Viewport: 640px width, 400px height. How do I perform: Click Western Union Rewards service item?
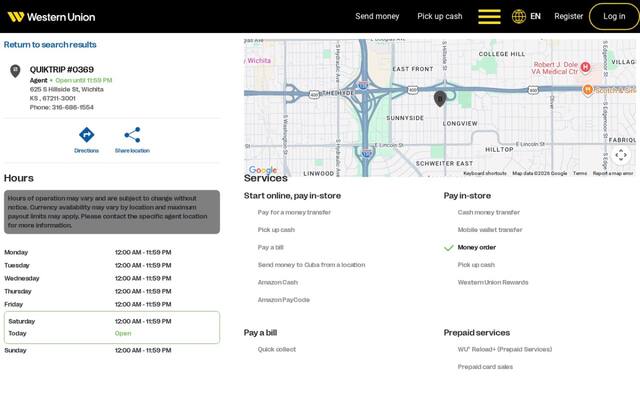coord(493,282)
